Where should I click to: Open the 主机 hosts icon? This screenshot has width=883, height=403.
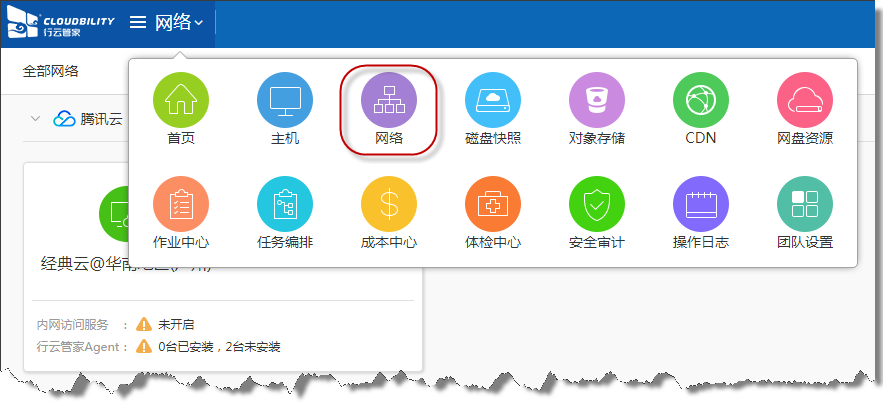(285, 101)
